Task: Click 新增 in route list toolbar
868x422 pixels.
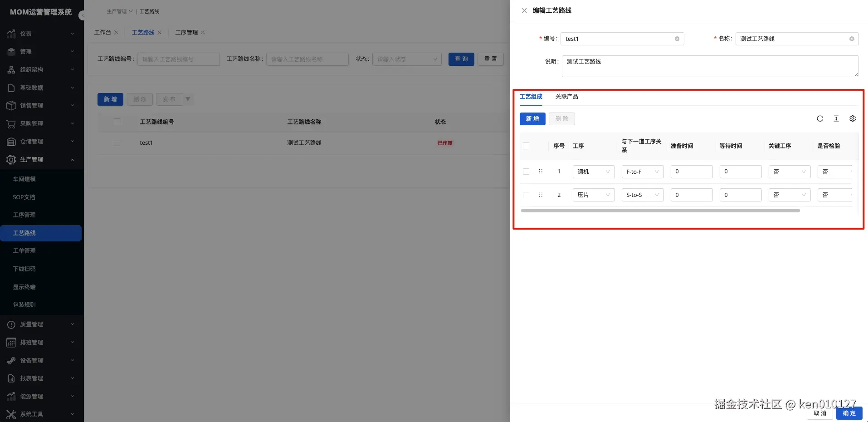Action: (x=110, y=99)
